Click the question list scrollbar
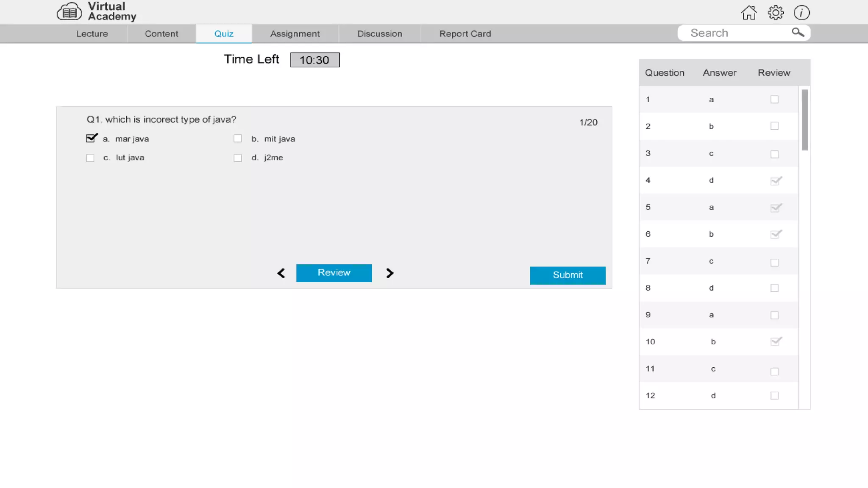This screenshot has width=868, height=488. [x=804, y=120]
